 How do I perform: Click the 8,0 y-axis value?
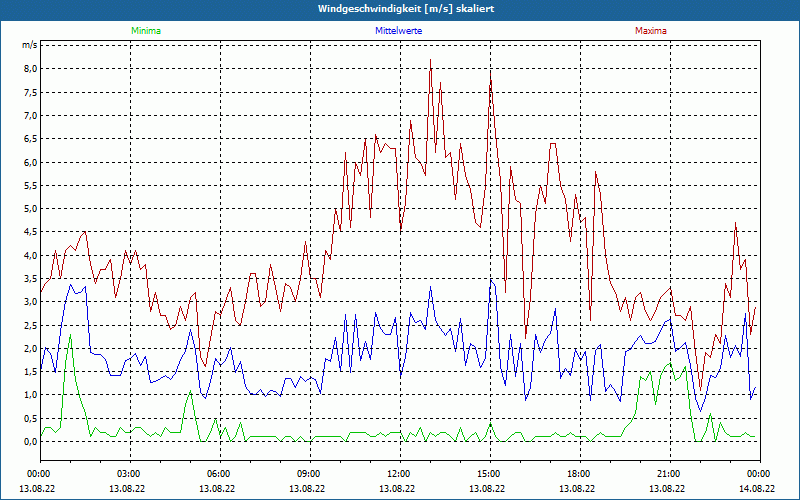point(31,69)
